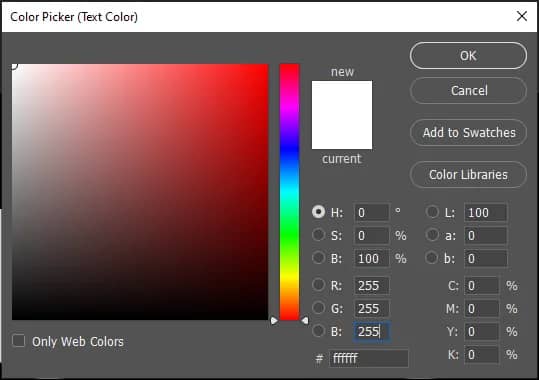Click the rainbow hue slider bar
The image size is (539, 380).
(x=289, y=192)
